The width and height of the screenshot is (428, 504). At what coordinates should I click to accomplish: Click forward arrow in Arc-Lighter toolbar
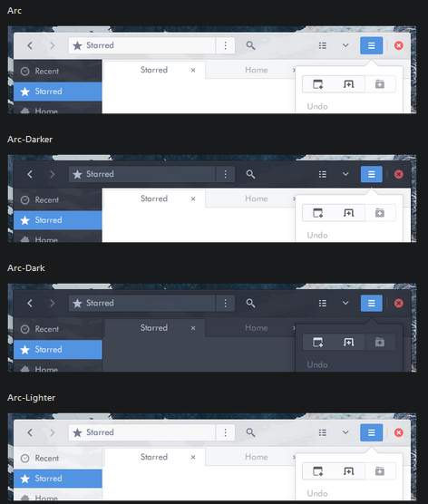[52, 432]
